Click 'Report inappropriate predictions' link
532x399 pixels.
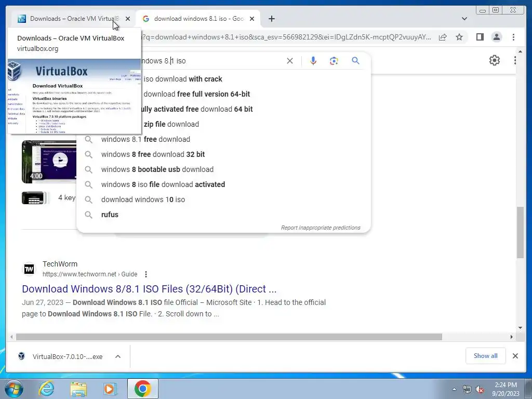point(321,228)
